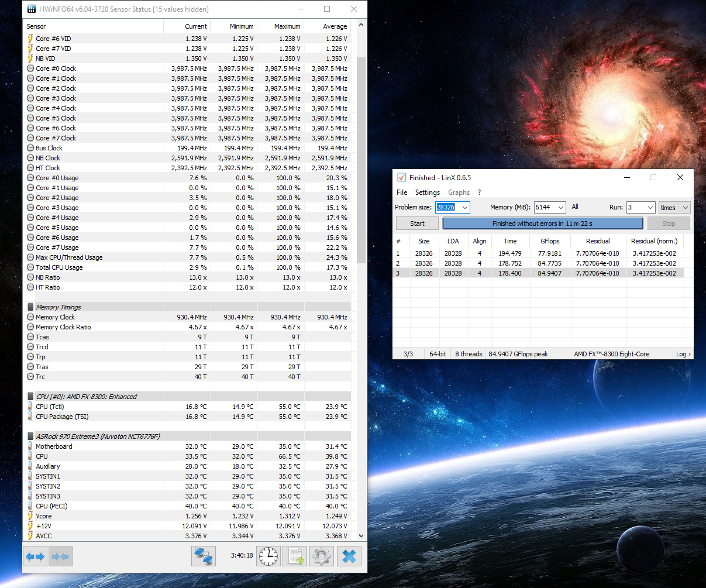706x588 pixels.
Task: Click the Start button in LinX
Action: [x=417, y=223]
